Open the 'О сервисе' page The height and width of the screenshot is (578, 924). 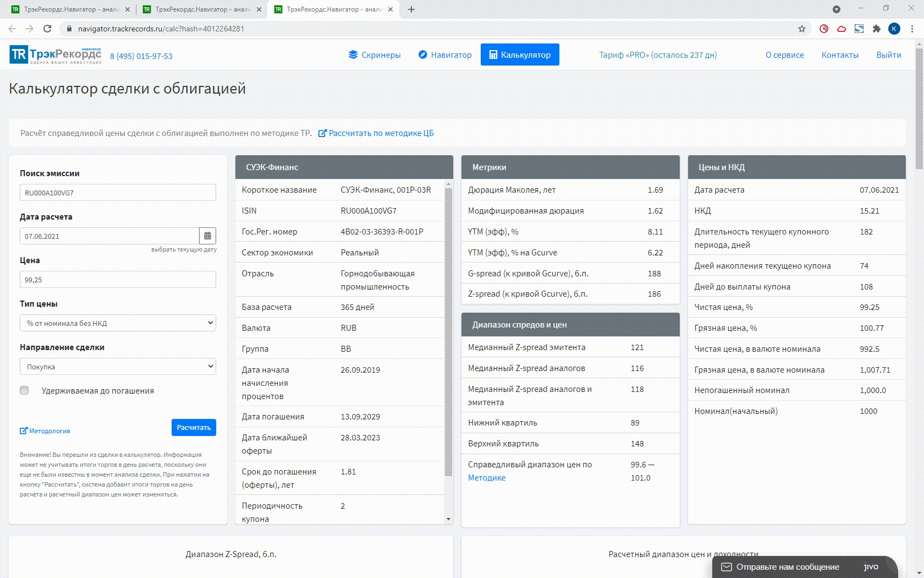tap(785, 55)
